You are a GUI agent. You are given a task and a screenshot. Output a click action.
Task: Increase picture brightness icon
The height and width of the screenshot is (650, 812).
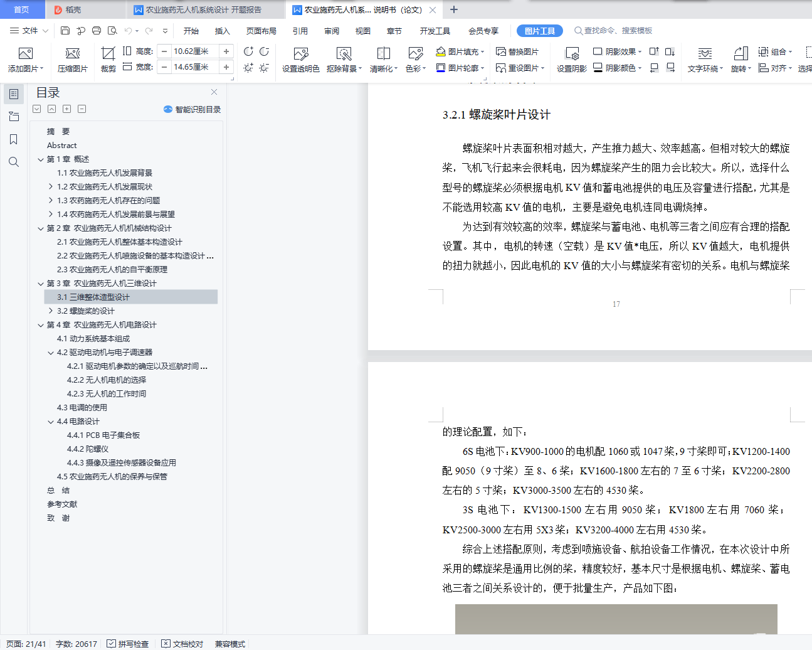[x=248, y=67]
